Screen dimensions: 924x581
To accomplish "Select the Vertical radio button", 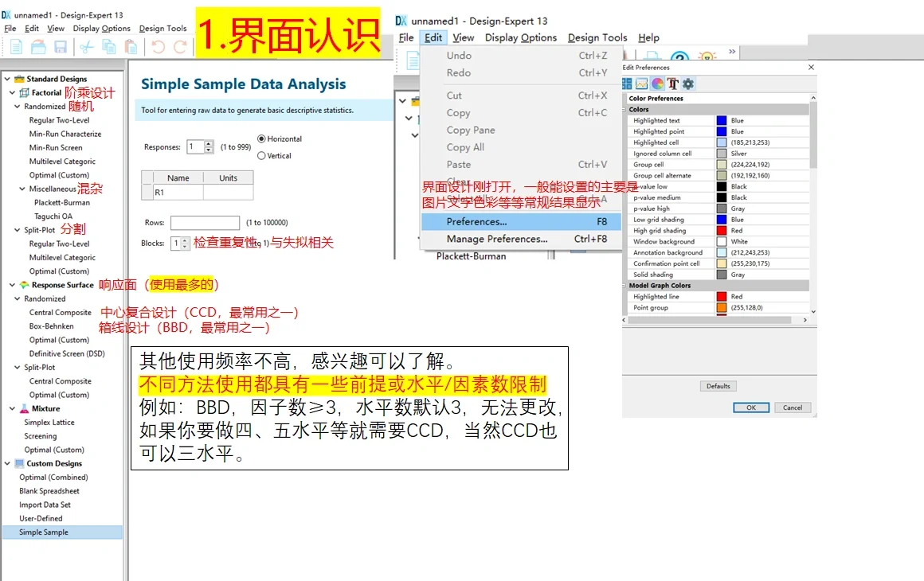I will (261, 156).
